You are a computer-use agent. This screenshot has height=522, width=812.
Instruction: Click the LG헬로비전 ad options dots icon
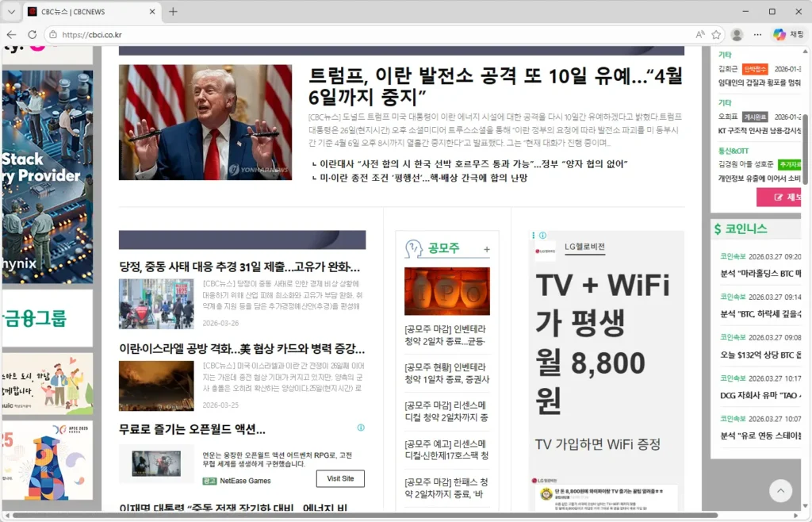tap(534, 235)
